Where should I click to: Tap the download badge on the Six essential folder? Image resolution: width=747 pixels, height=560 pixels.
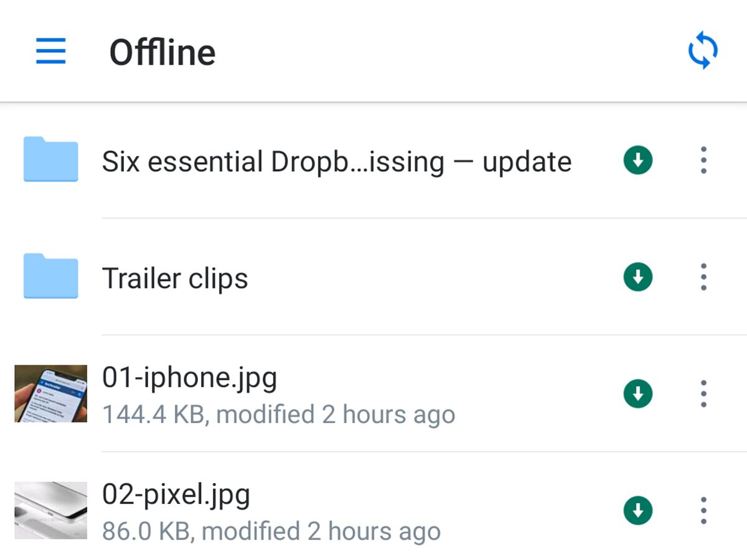click(637, 160)
